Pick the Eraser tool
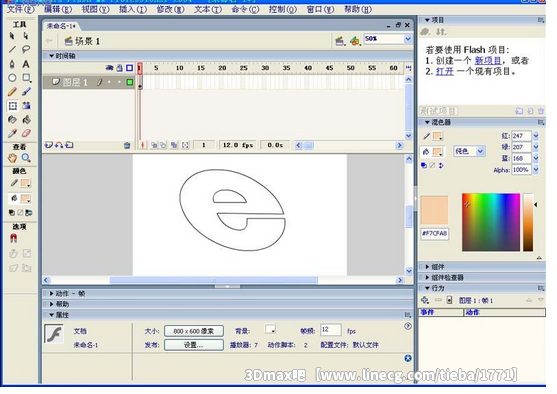The width and height of the screenshot is (557, 394). pos(26,133)
